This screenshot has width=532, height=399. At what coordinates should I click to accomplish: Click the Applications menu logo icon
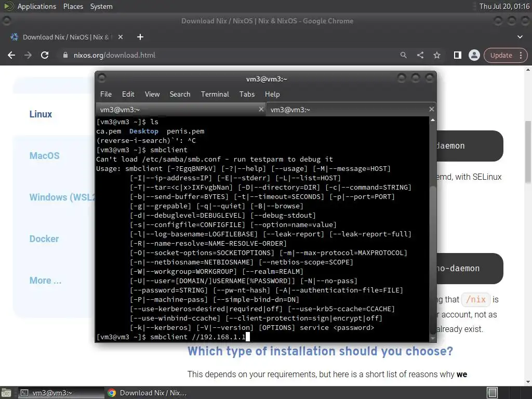(x=8, y=6)
